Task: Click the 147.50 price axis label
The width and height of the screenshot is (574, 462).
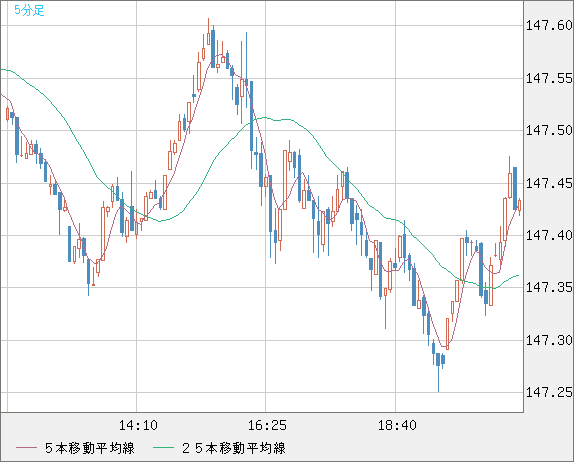Action: tap(549, 130)
